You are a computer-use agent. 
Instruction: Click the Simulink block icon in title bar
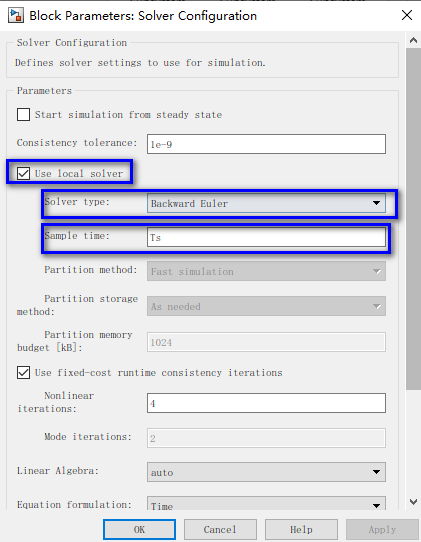pos(16,16)
